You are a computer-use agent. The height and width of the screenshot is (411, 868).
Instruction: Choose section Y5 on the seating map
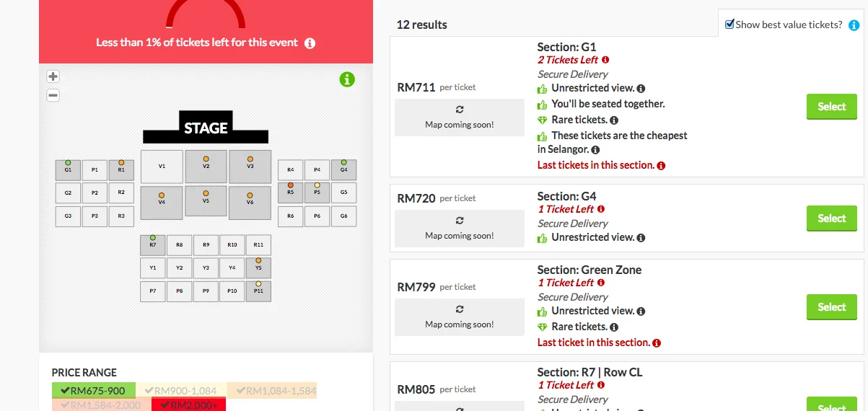click(x=258, y=268)
